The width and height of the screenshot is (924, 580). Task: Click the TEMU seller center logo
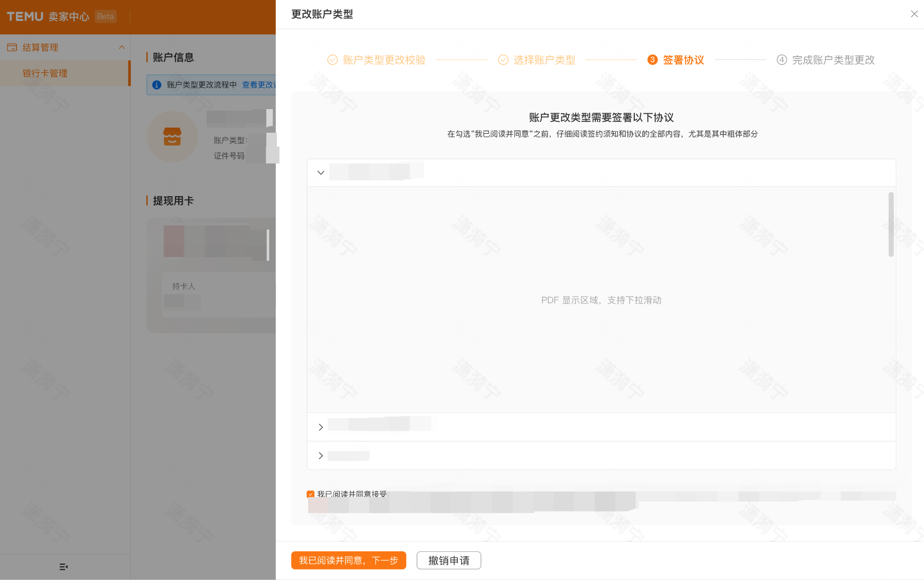point(29,16)
